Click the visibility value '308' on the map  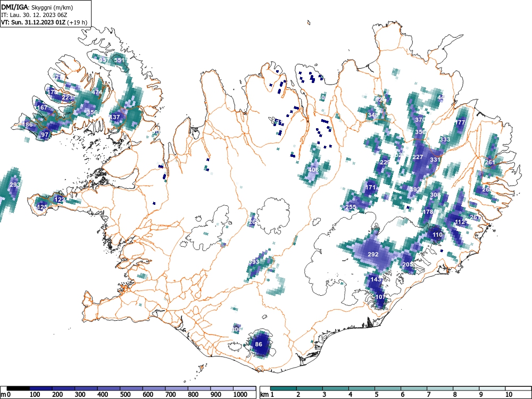pos(435,195)
